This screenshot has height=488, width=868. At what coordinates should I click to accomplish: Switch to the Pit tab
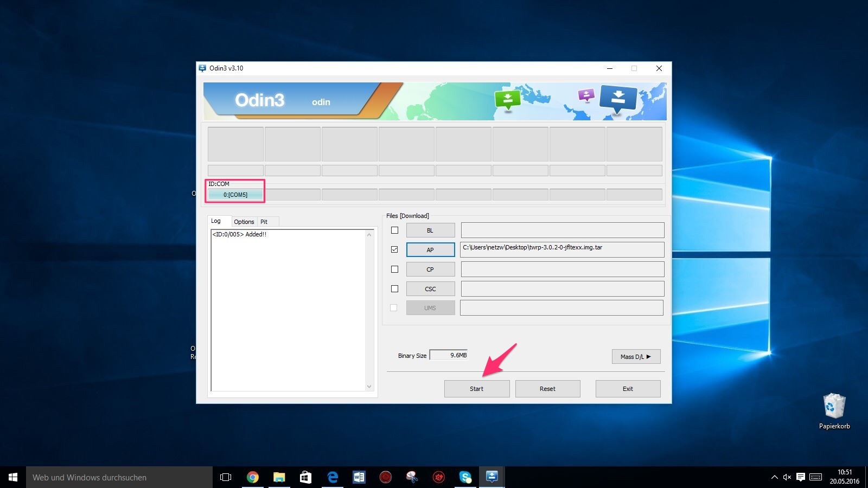coord(264,222)
